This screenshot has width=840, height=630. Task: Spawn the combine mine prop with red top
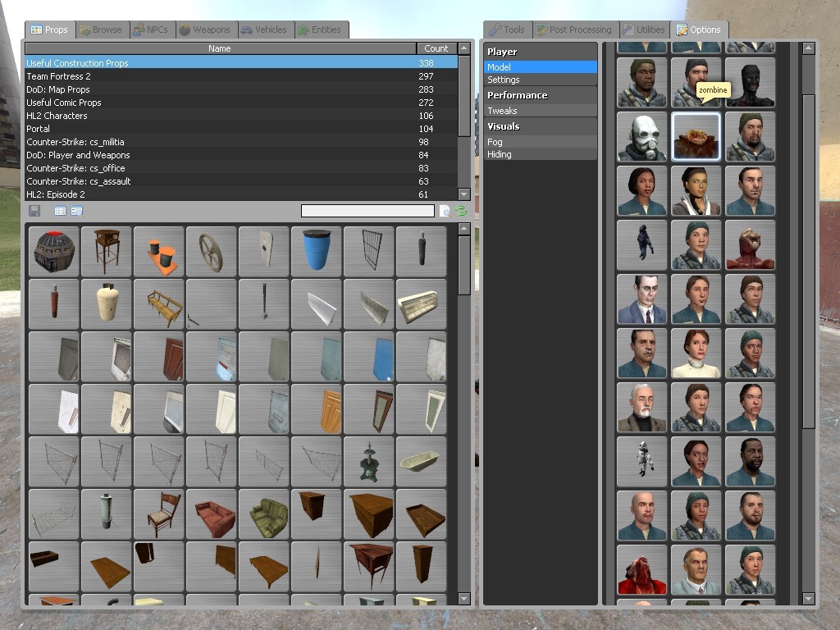coord(53,251)
